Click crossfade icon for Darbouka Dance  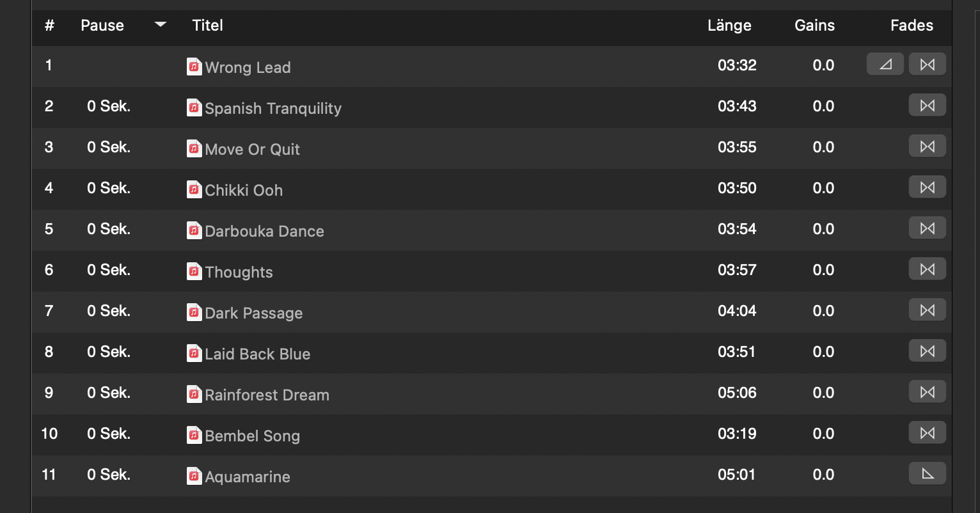click(x=927, y=228)
